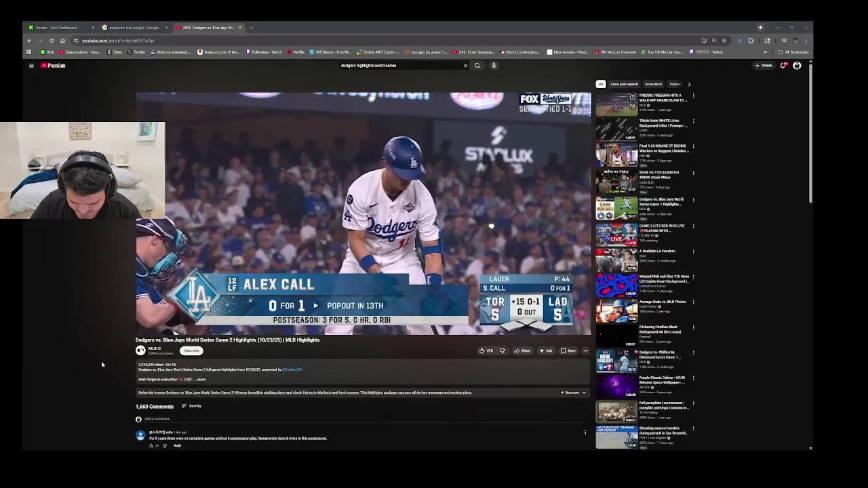Open the Chrome three-dot menu

(806, 41)
